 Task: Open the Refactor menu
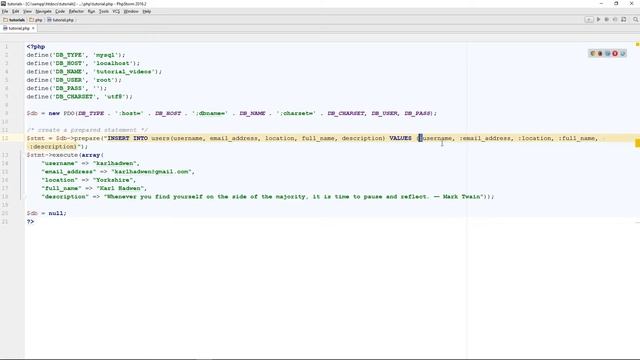[x=76, y=11]
